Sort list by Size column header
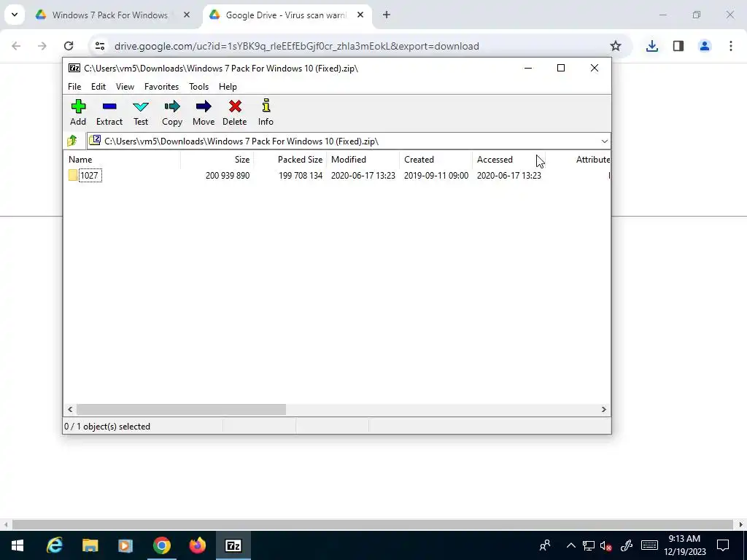 pos(217,160)
